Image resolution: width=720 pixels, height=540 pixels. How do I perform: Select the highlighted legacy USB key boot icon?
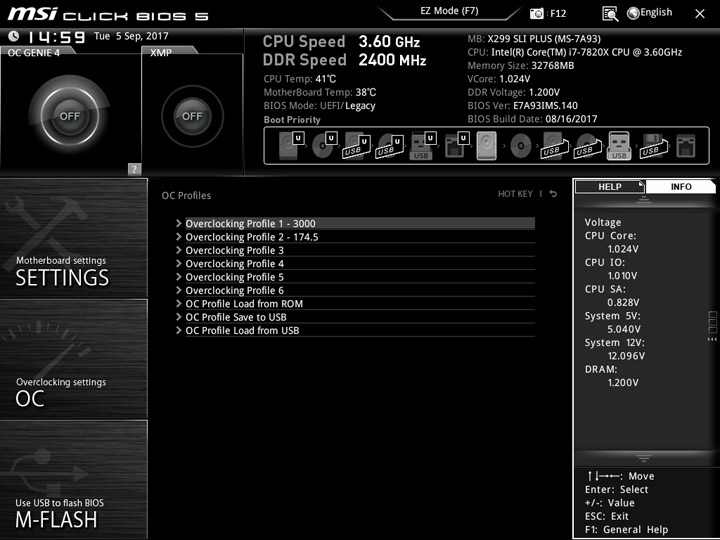(619, 146)
